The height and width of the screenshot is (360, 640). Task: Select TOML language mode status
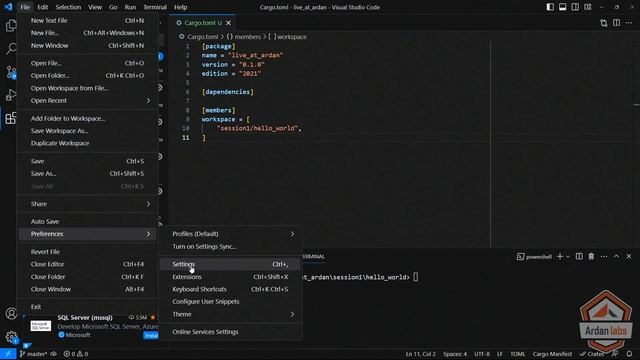tap(518, 354)
